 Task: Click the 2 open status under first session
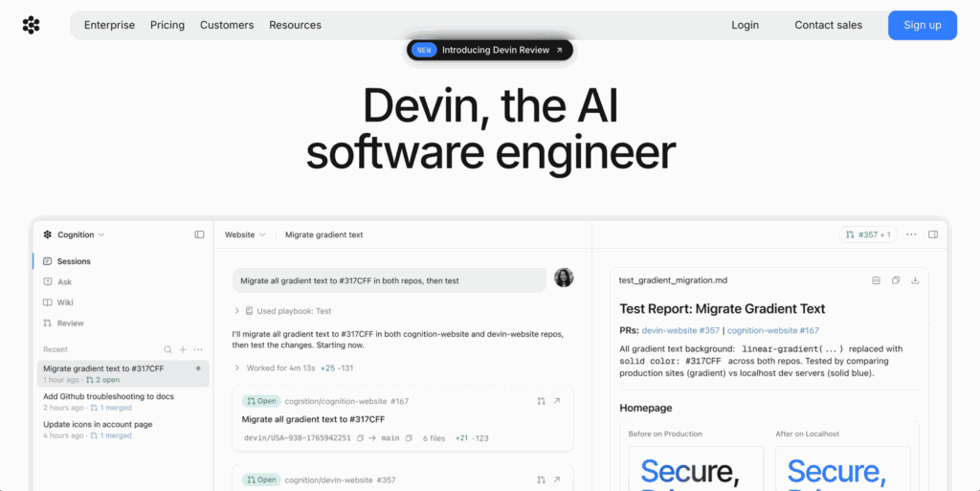click(x=103, y=380)
